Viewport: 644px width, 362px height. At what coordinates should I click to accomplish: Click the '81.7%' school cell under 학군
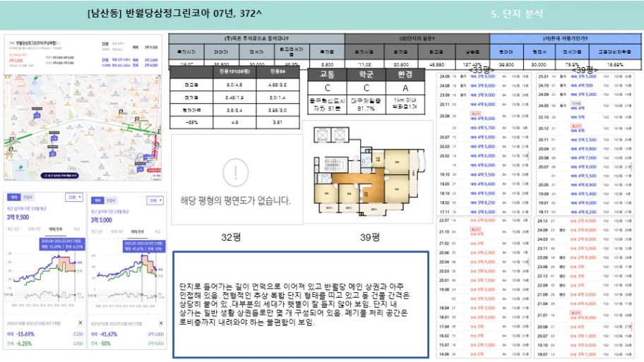coord(366,104)
